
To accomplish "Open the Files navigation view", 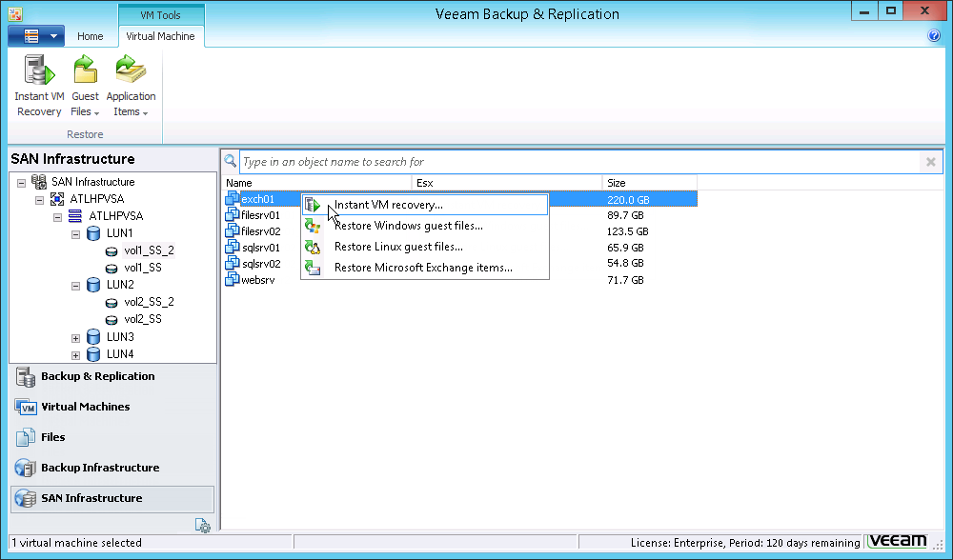I will coord(112,437).
